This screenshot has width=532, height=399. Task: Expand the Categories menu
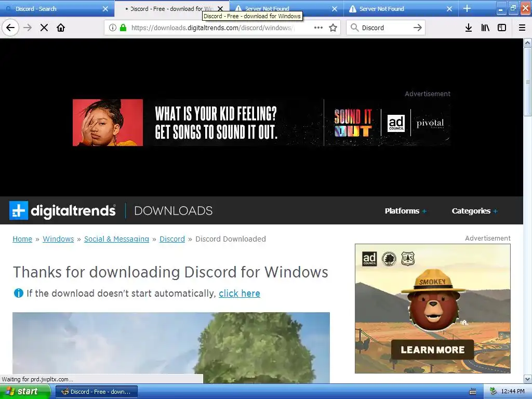(x=474, y=211)
